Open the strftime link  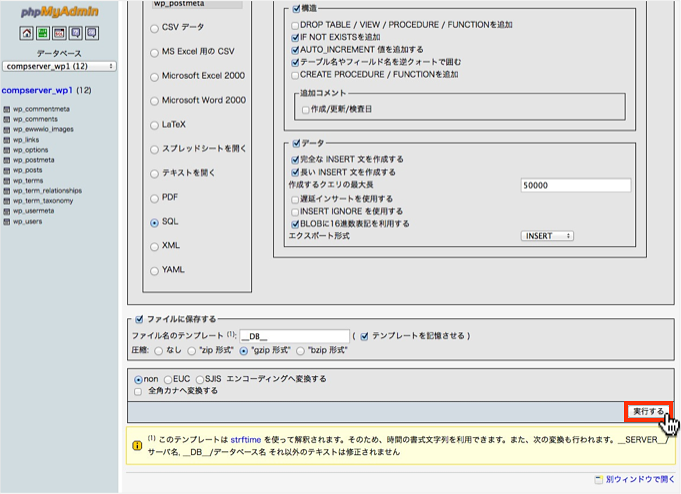[246, 440]
